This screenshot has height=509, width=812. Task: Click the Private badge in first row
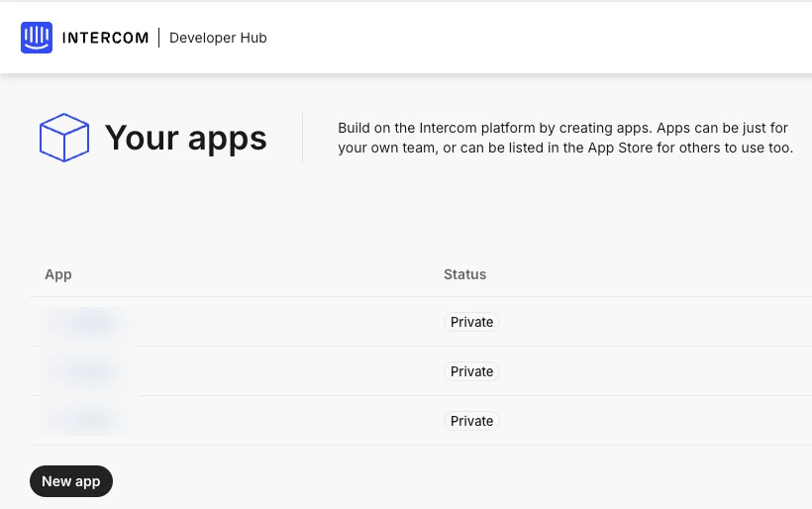[x=471, y=322]
